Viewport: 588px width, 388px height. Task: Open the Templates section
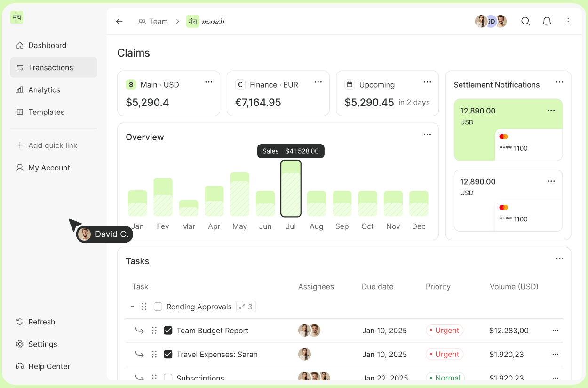(x=47, y=112)
